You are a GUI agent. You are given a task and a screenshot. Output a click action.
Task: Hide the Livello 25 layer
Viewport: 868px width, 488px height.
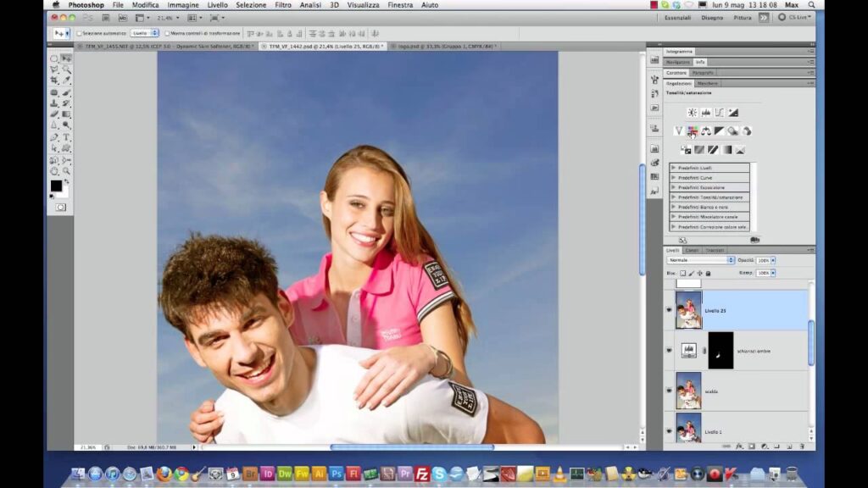pyautogui.click(x=669, y=311)
